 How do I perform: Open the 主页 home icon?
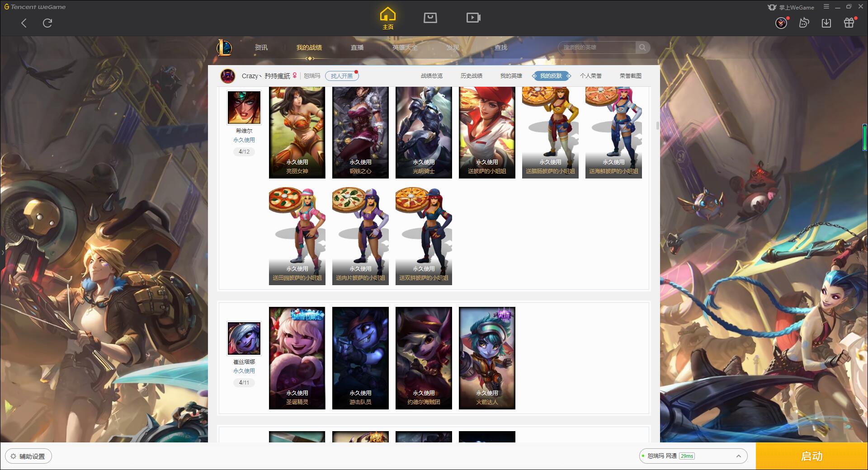tap(388, 19)
